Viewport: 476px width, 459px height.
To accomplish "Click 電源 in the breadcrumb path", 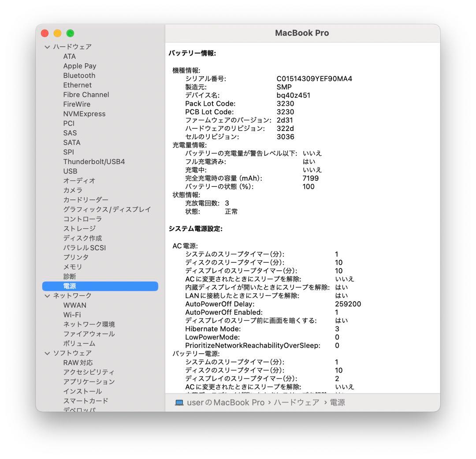I will coord(338,402).
